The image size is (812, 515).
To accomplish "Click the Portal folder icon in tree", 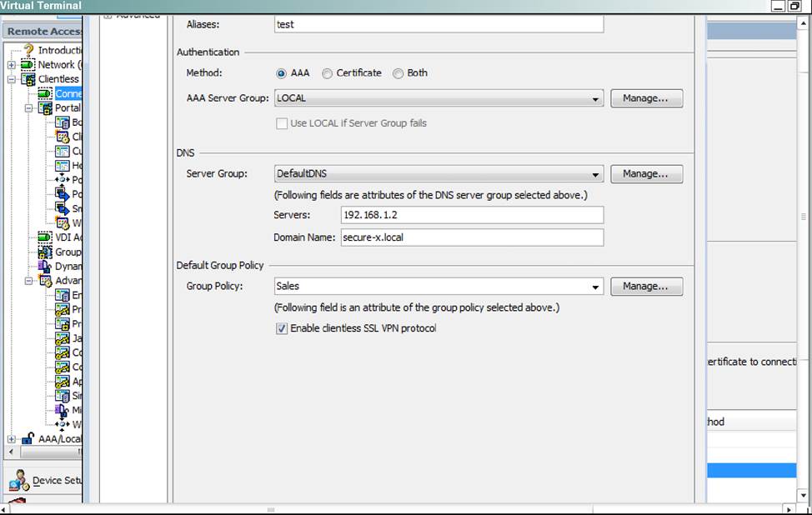I will (45, 108).
